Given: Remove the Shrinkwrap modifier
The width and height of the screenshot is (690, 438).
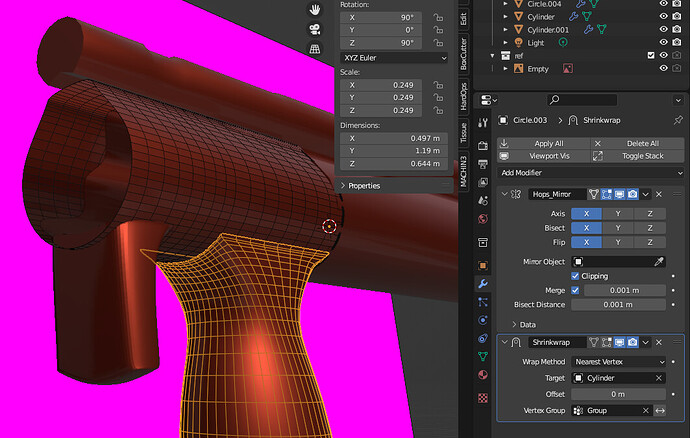Looking at the screenshot, I should (659, 342).
